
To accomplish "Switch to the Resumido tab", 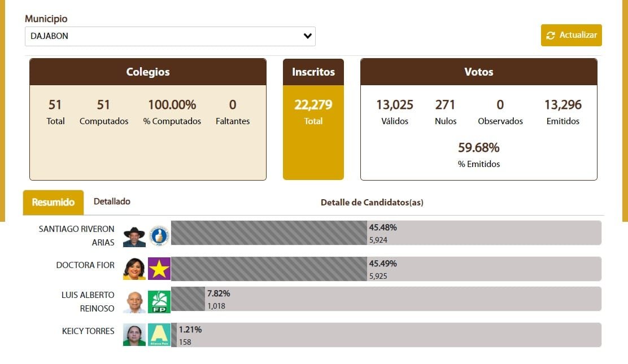I will pos(53,202).
